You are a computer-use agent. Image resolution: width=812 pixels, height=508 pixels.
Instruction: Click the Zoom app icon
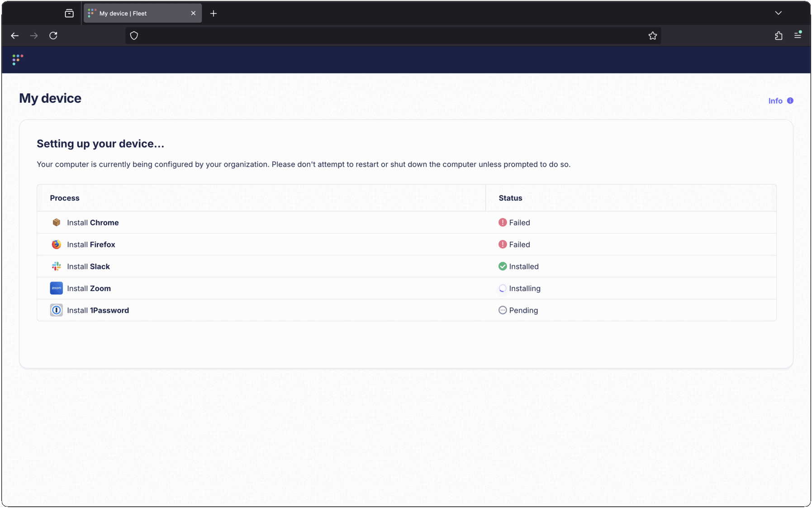click(56, 288)
